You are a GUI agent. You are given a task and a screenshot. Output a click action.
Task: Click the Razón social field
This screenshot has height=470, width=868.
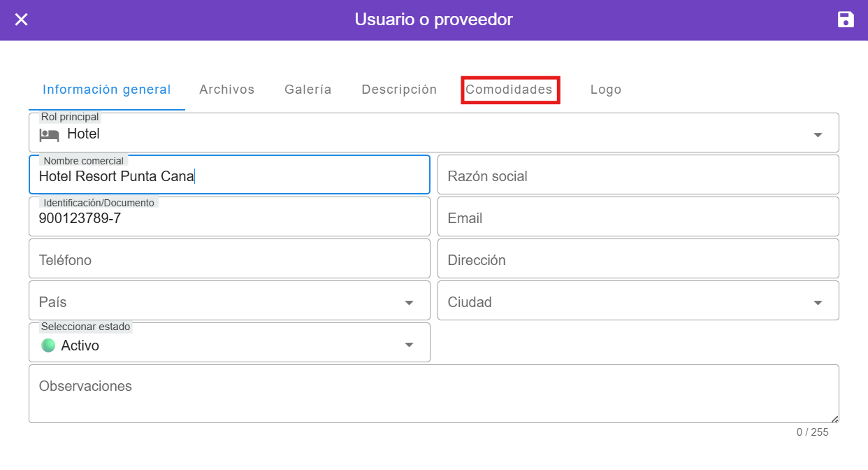click(x=637, y=176)
